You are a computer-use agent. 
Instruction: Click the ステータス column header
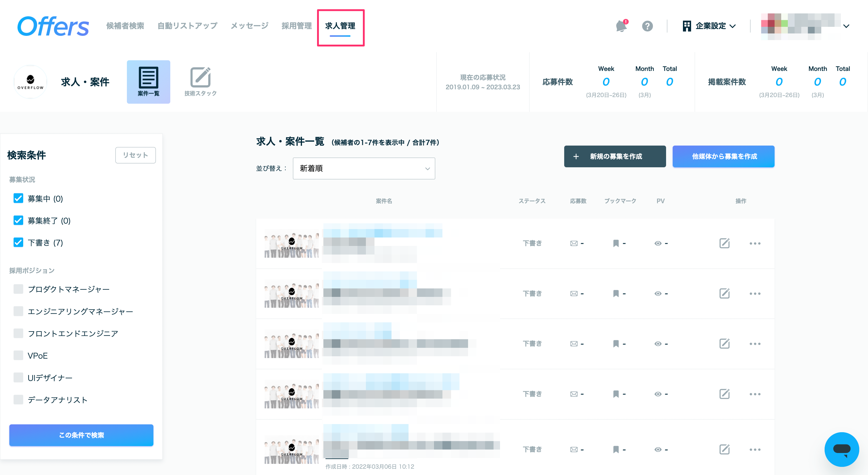click(x=532, y=201)
